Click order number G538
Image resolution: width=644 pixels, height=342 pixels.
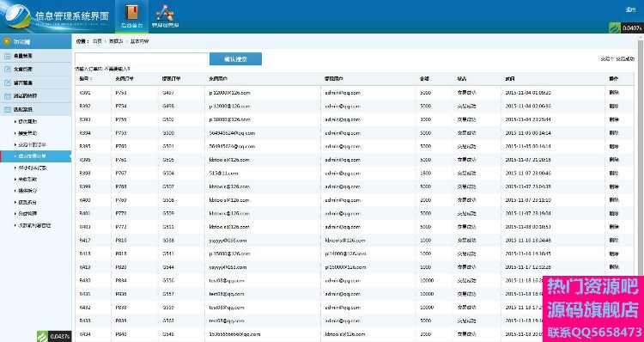pos(168,240)
